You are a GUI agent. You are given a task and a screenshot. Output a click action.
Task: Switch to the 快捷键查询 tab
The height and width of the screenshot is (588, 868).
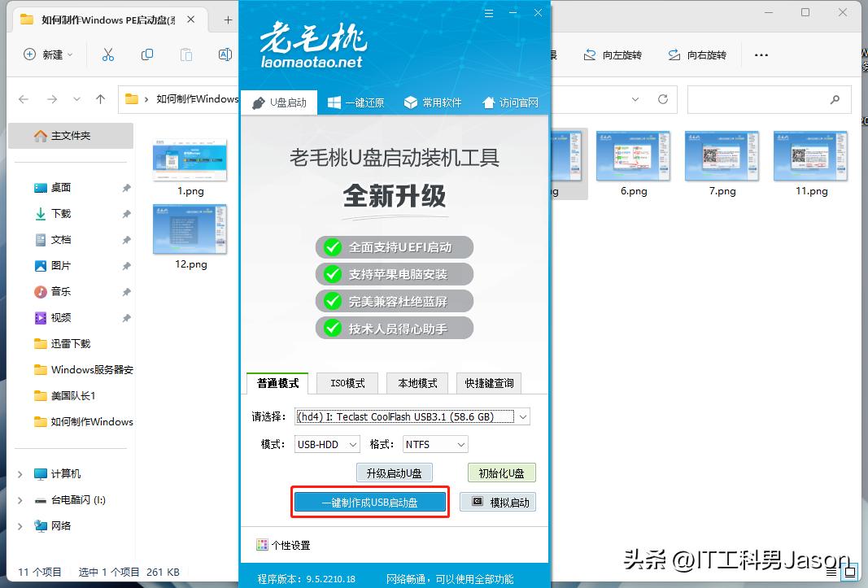488,382
